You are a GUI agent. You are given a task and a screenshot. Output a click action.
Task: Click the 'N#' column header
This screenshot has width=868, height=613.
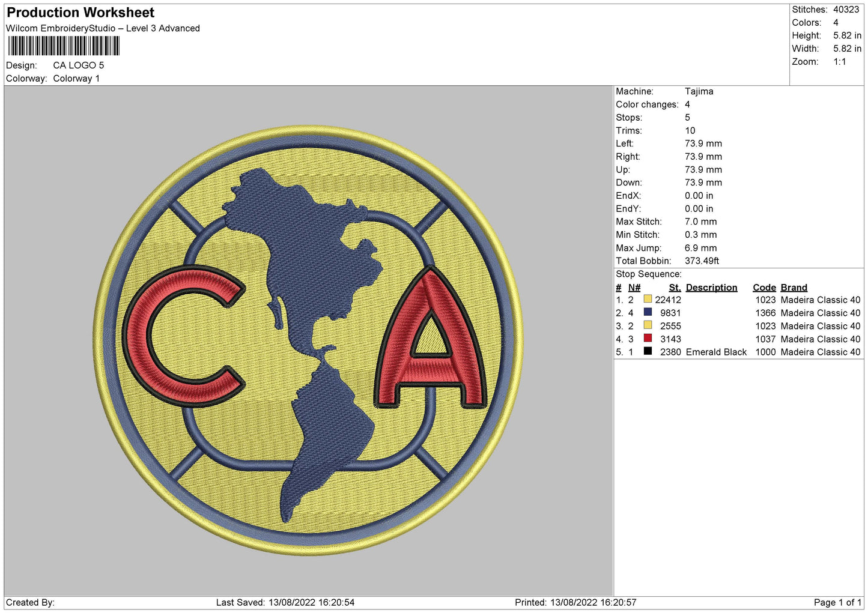634,288
